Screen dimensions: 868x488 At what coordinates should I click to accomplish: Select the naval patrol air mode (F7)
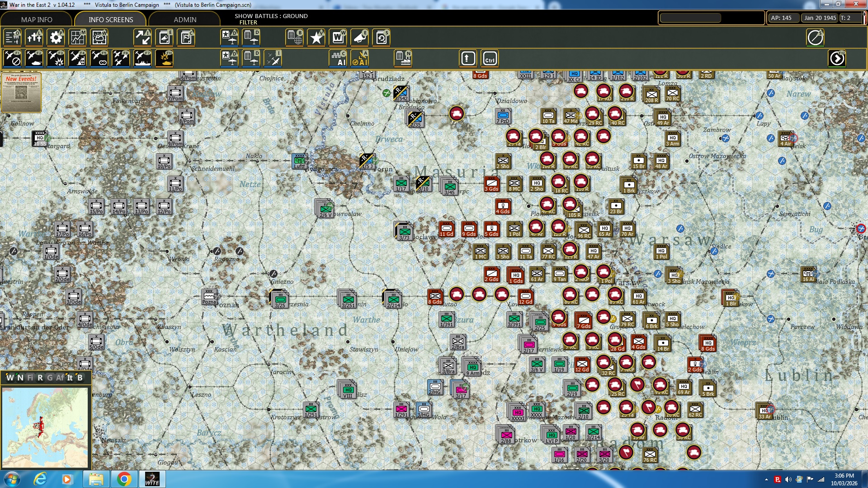click(143, 59)
